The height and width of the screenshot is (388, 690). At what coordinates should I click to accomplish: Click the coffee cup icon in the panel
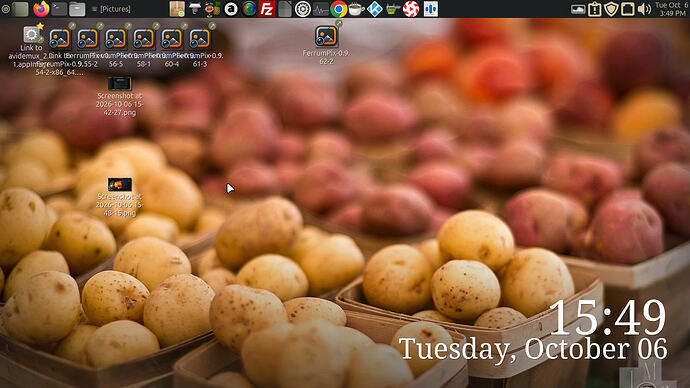click(356, 9)
